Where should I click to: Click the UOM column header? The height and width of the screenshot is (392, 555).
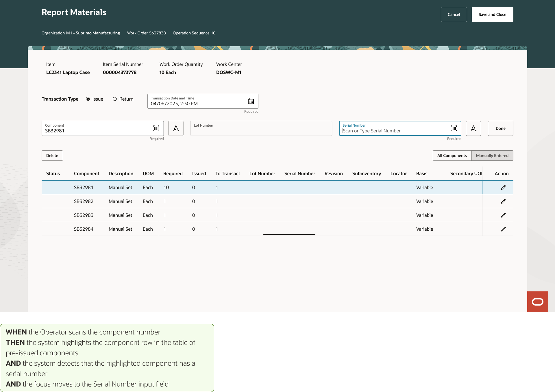click(148, 173)
